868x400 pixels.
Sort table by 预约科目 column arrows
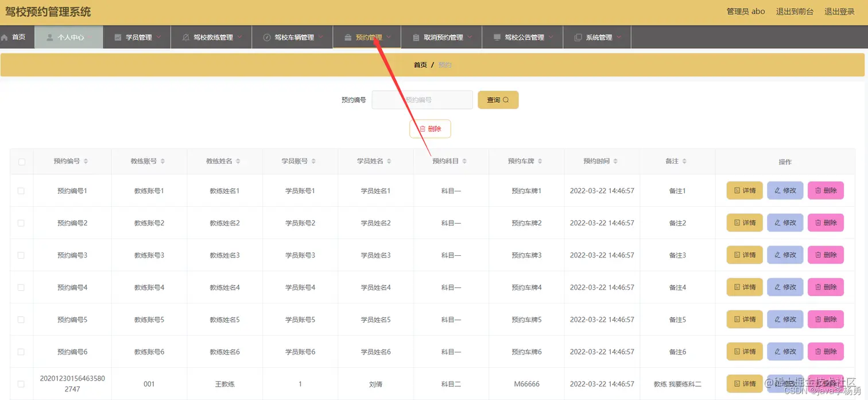(x=464, y=161)
